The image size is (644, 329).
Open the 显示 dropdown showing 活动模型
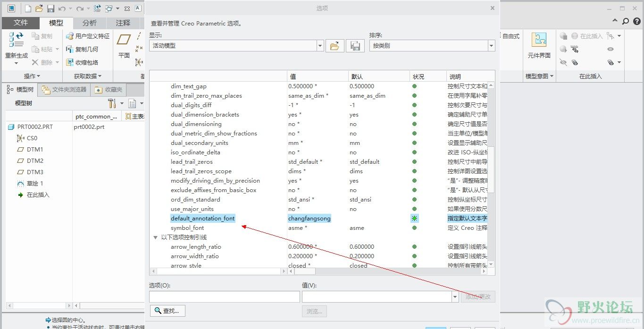pyautogui.click(x=320, y=46)
